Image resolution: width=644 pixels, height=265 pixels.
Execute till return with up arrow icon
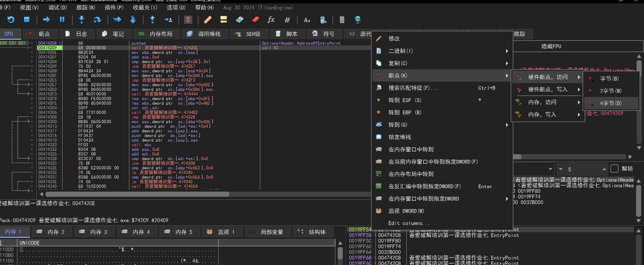click(153, 19)
